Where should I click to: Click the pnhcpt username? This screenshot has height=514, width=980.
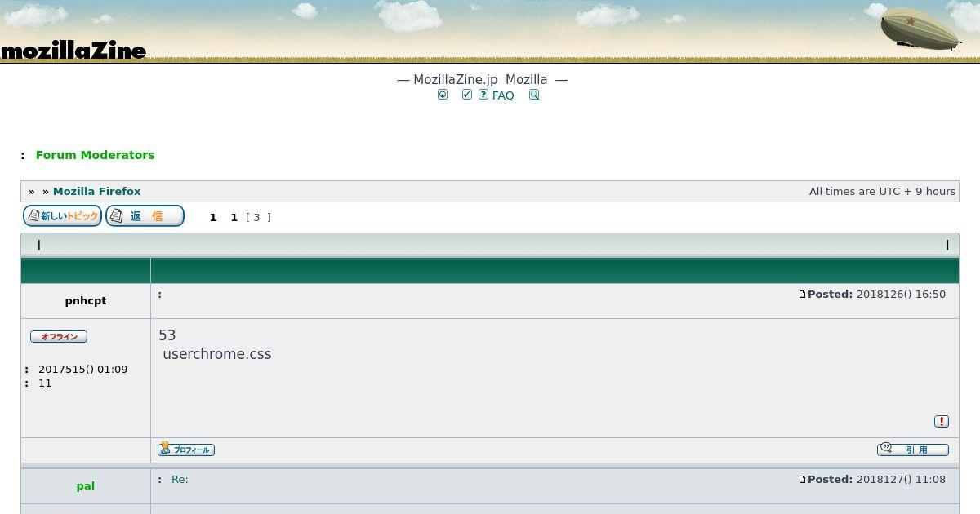[86, 300]
